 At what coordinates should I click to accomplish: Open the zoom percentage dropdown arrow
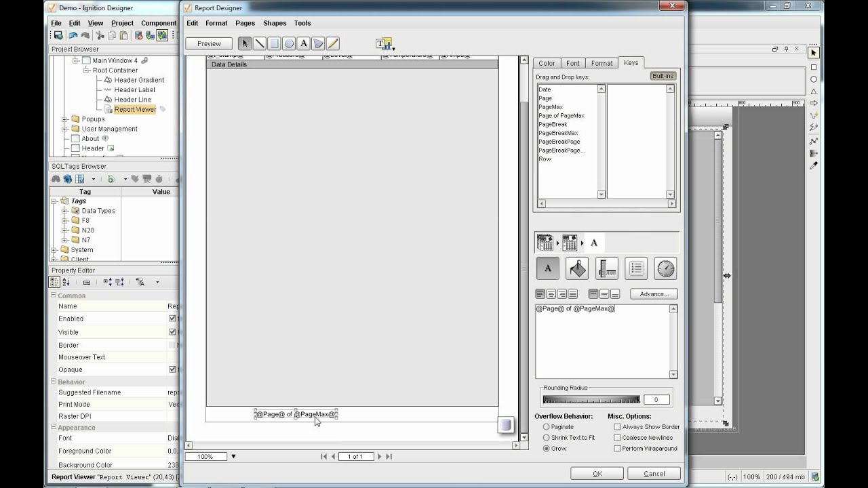(x=233, y=457)
